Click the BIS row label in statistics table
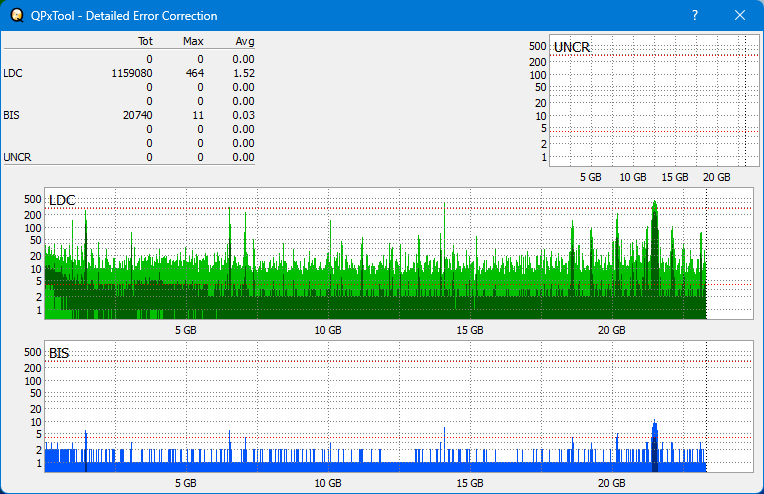 click(x=11, y=115)
